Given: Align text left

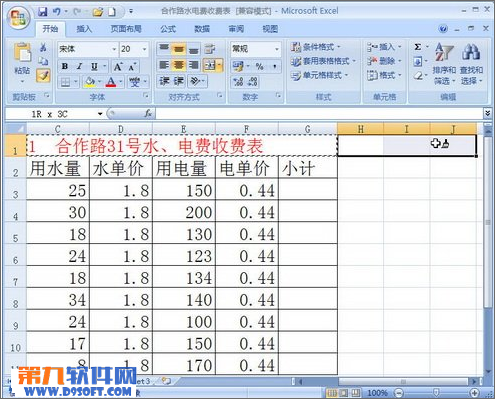Looking at the screenshot, I should click(164, 65).
